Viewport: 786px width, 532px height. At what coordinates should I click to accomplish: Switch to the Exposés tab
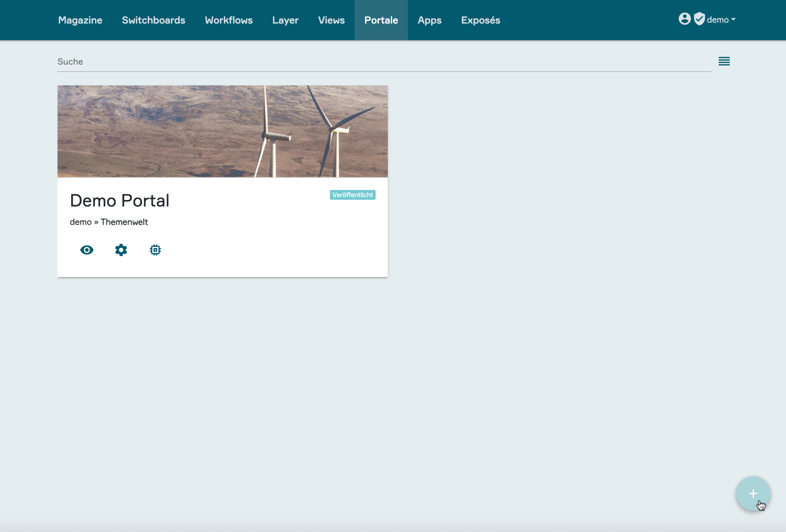[x=480, y=20]
